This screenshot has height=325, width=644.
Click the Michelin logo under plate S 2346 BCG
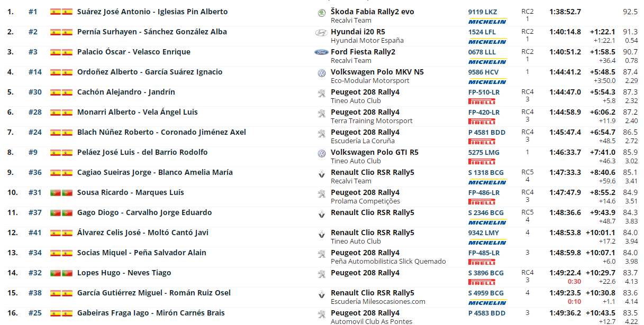coord(487,222)
